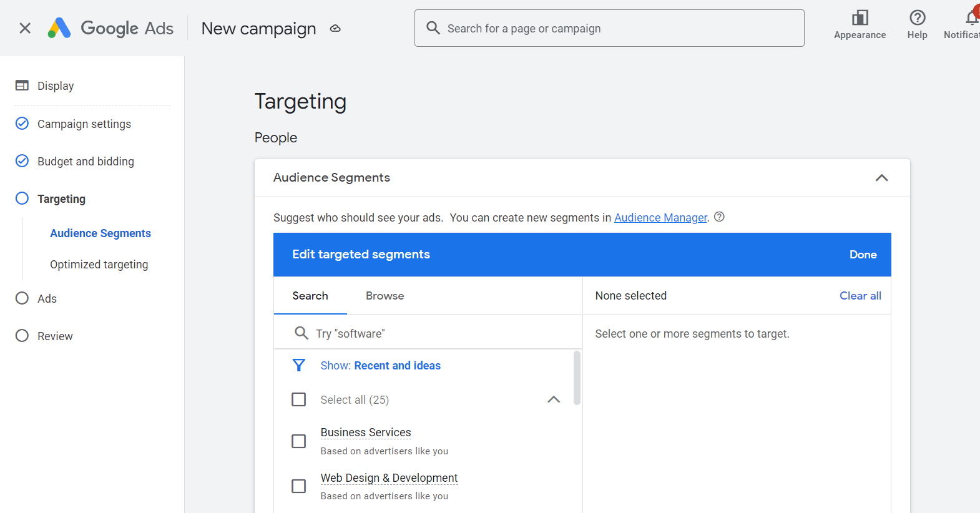980x513 pixels.
Task: Select Optimized targeting sub-item
Action: point(99,264)
